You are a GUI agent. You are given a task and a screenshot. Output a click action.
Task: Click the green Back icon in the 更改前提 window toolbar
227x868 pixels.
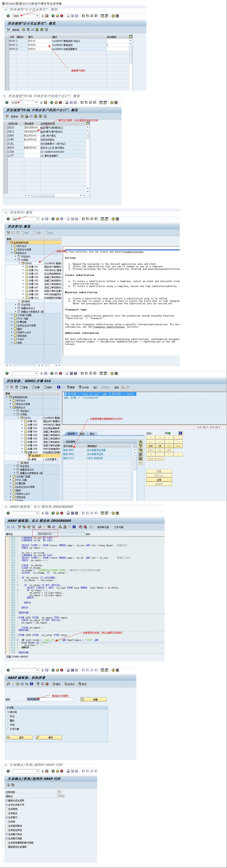(x=52, y=373)
